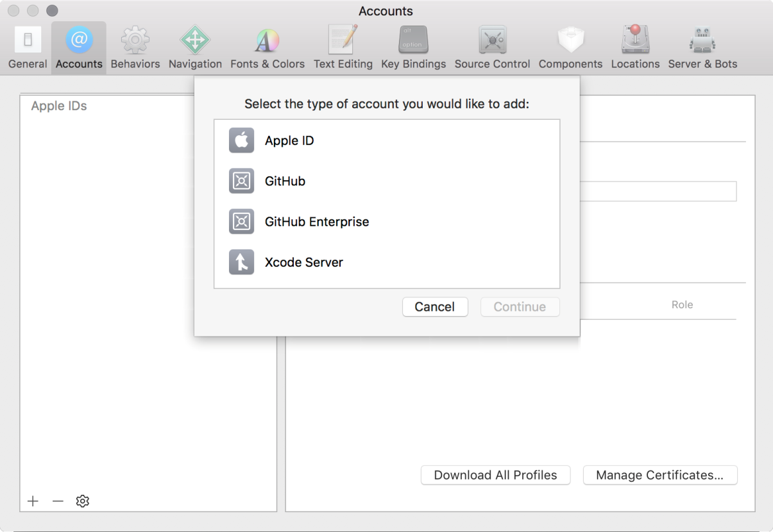
Task: Open Components preferences pane
Action: pos(570,47)
